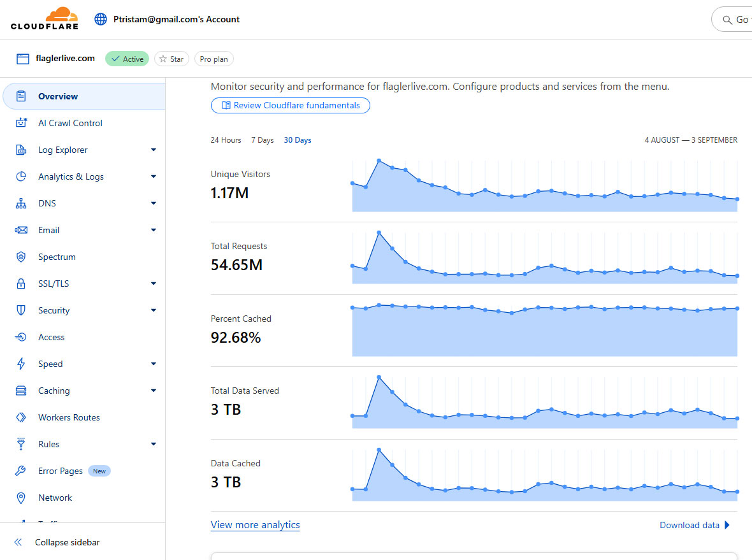Expand the Analytics & Logs submenu arrow
Image resolution: width=752 pixels, height=560 pixels.
154,176
